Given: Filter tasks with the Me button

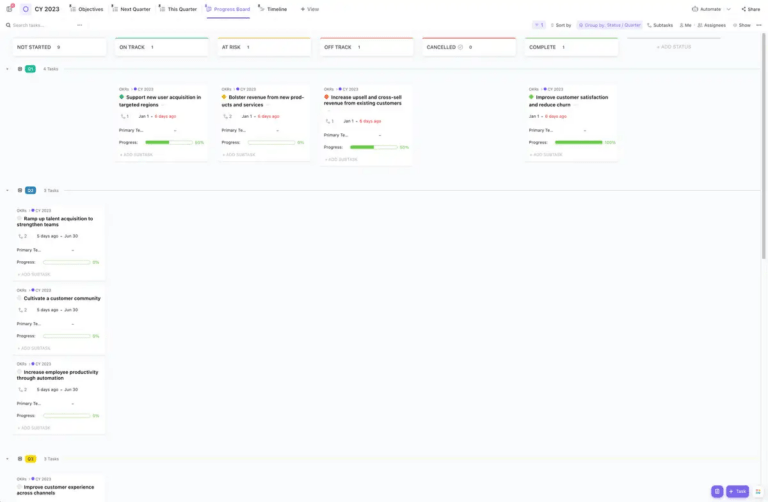Looking at the screenshot, I should click(x=685, y=25).
